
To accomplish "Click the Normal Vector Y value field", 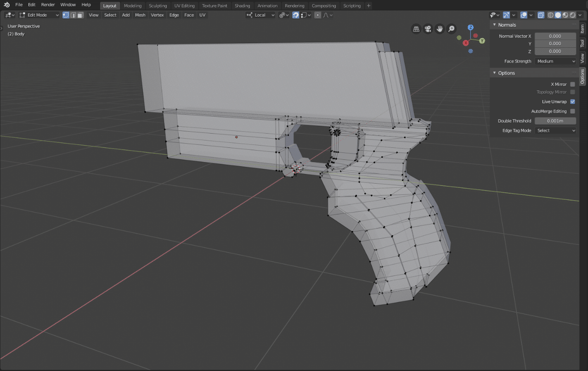I will click(555, 44).
